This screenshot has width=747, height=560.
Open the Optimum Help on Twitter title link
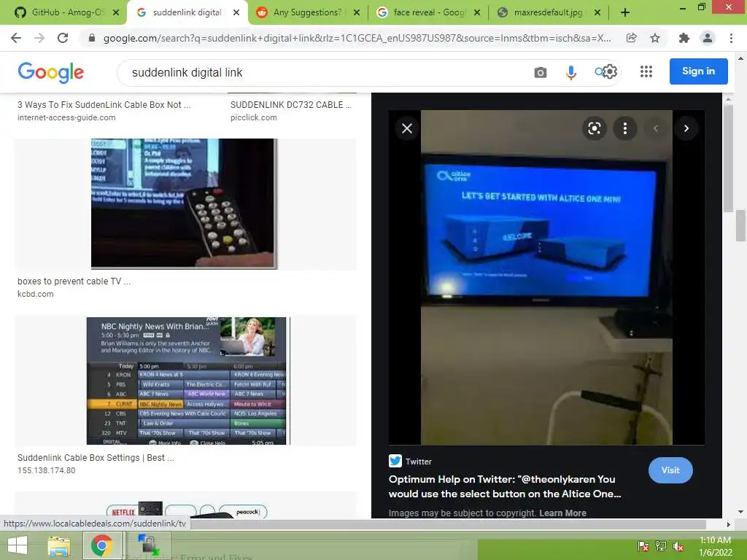505,486
